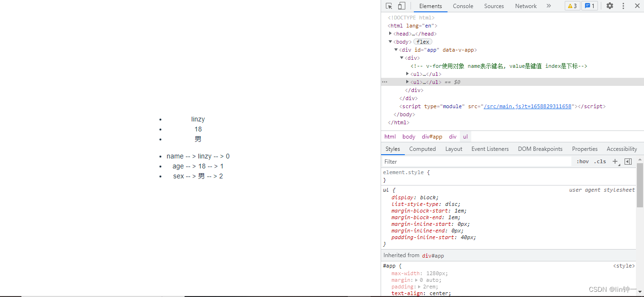The width and height of the screenshot is (644, 297).
Task: Open the /src/main.js script link
Action: pos(527,106)
